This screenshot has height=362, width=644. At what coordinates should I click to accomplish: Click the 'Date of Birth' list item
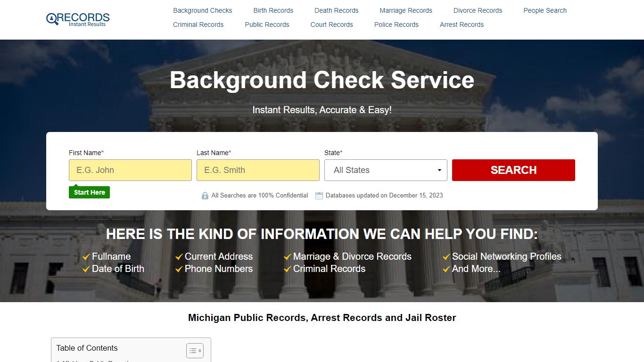[118, 269]
